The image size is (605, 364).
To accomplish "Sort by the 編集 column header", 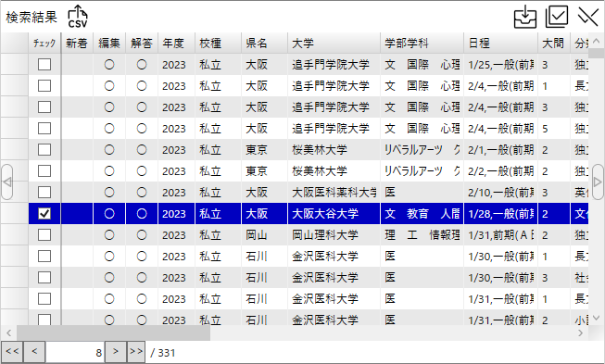I will [109, 44].
